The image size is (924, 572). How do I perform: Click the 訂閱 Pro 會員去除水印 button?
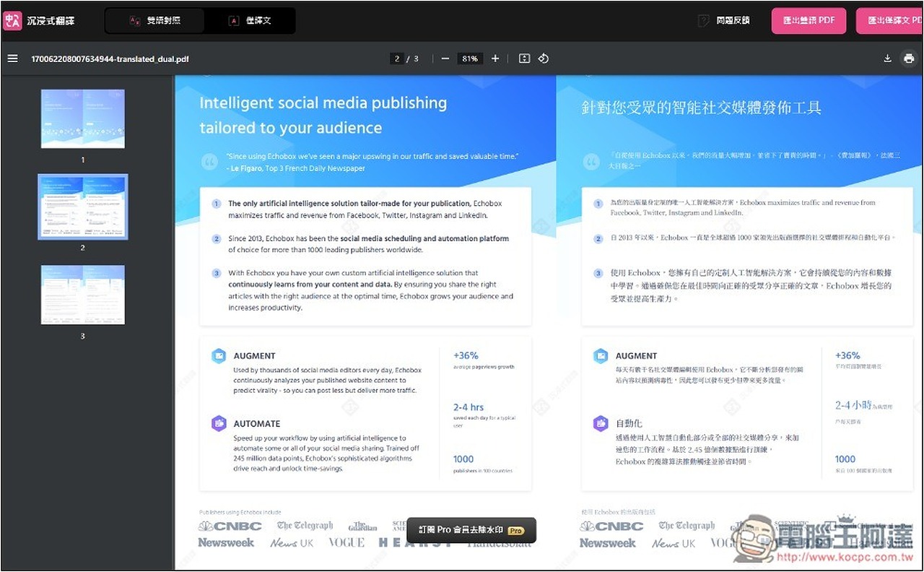[x=471, y=530]
